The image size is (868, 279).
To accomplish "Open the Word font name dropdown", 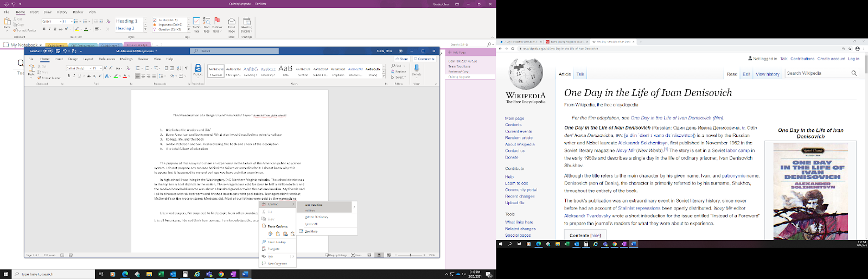I will click(89, 68).
